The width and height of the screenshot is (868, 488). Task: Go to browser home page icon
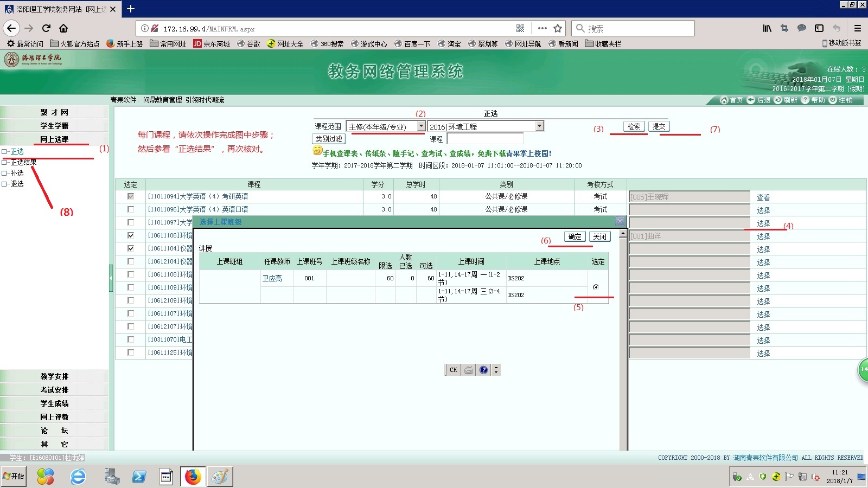point(63,28)
